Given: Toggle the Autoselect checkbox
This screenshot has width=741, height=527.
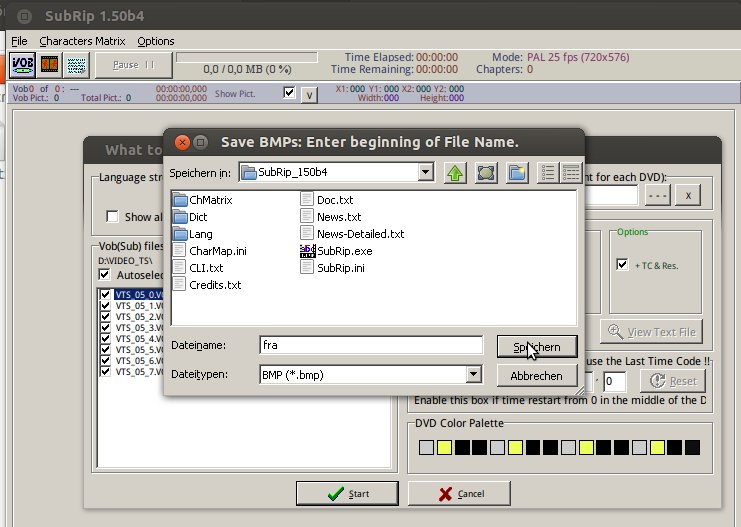Looking at the screenshot, I should pos(104,275).
